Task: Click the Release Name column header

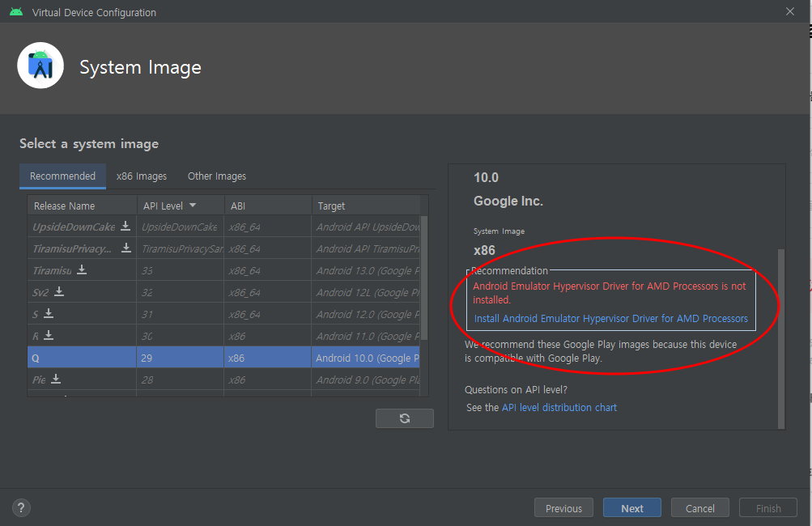Action: [82, 206]
